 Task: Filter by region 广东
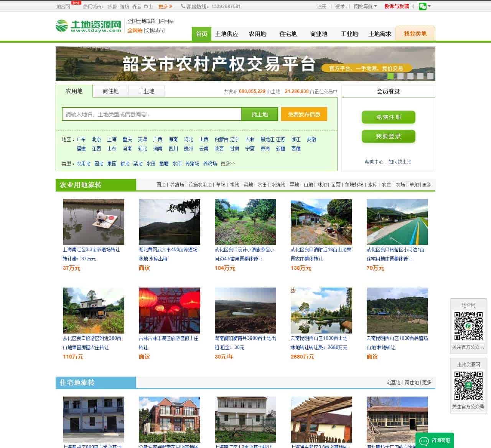click(81, 139)
